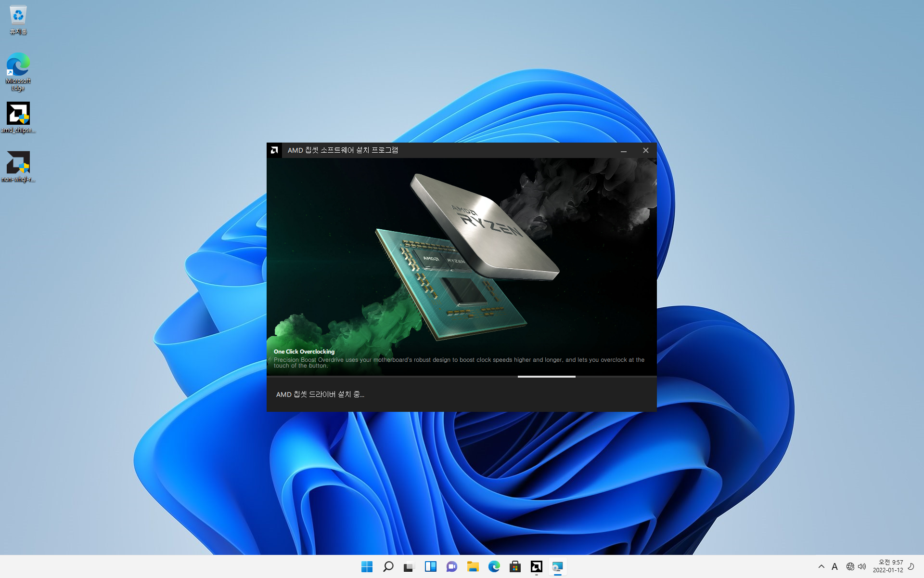Launch Teams Chat from taskbar
This screenshot has width=924, height=578.
click(x=451, y=566)
